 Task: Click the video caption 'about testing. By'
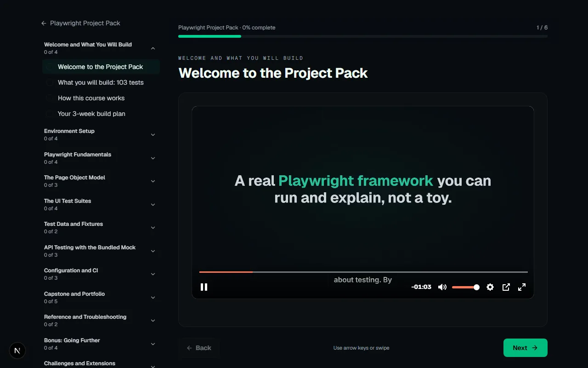[x=363, y=280]
